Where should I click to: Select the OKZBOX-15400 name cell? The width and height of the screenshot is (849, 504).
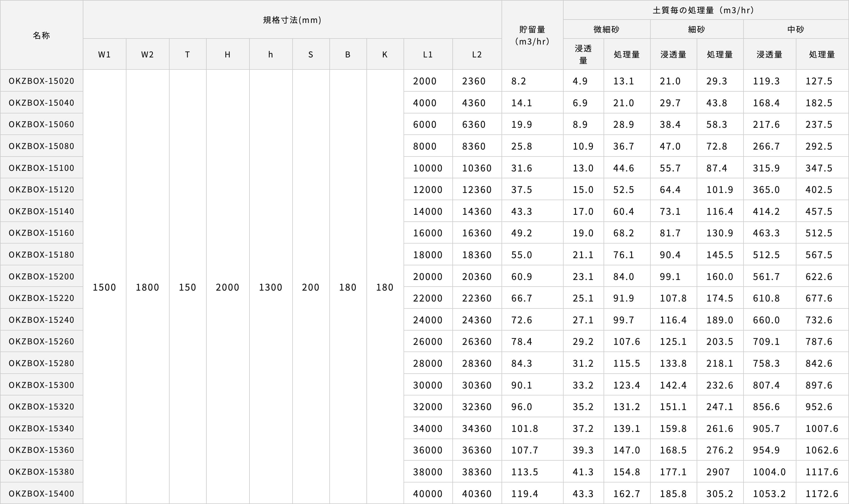[x=41, y=493]
